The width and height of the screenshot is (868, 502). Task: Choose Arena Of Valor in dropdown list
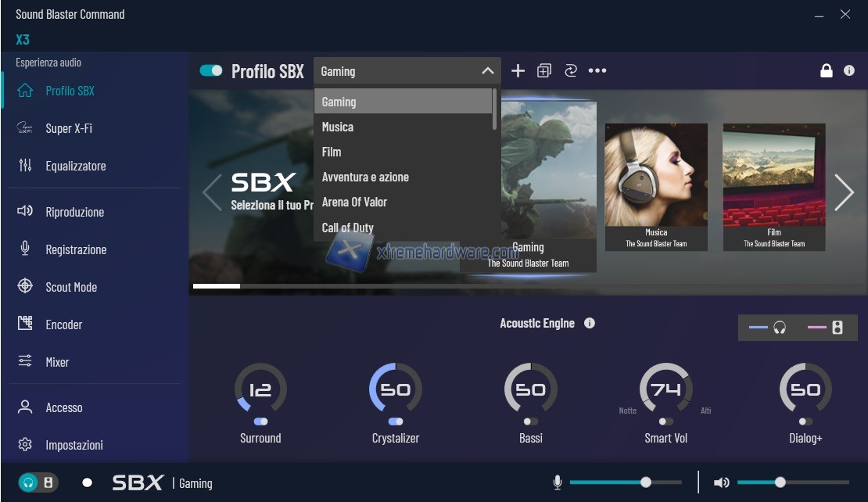[354, 202]
